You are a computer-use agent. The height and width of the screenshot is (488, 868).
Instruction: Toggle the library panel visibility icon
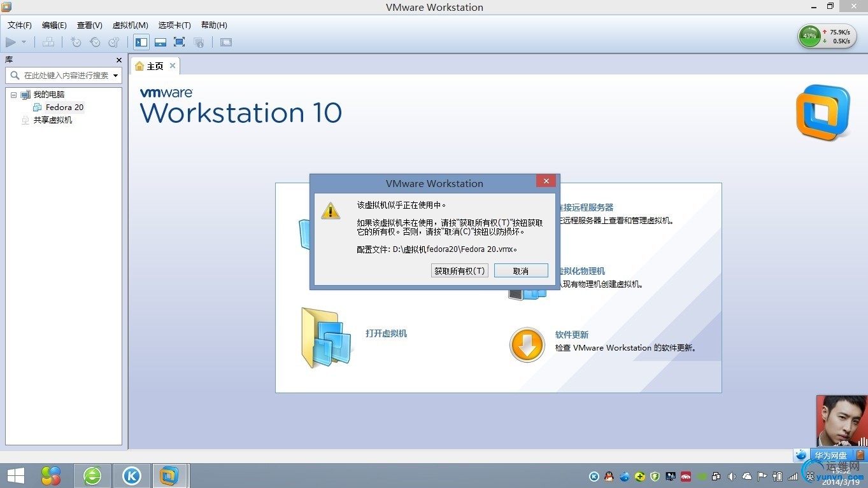141,43
